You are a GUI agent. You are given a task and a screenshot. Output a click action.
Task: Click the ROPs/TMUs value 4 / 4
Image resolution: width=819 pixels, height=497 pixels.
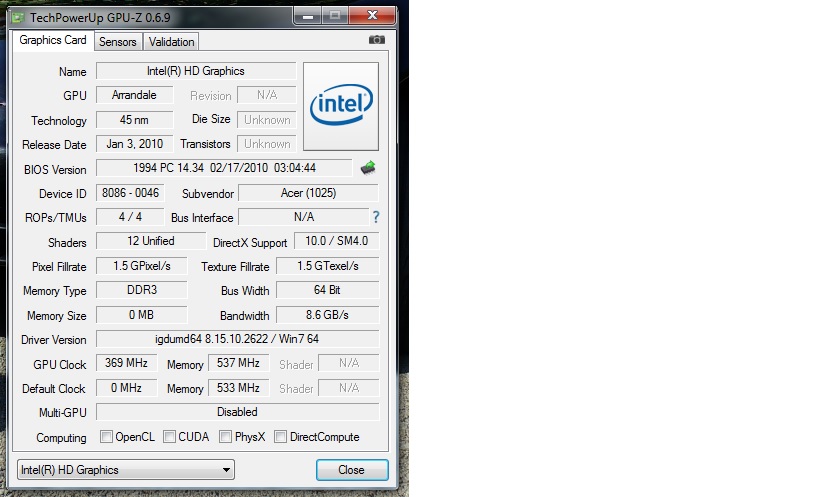(130, 217)
